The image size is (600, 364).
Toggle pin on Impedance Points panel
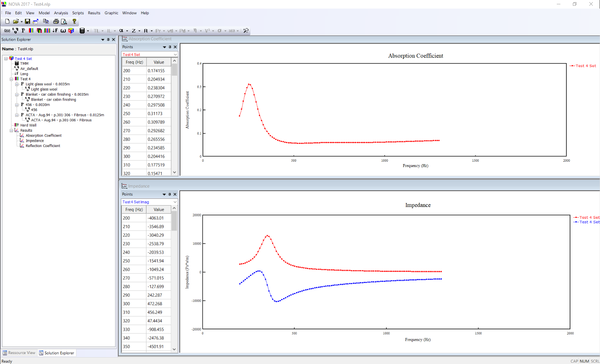coord(170,194)
